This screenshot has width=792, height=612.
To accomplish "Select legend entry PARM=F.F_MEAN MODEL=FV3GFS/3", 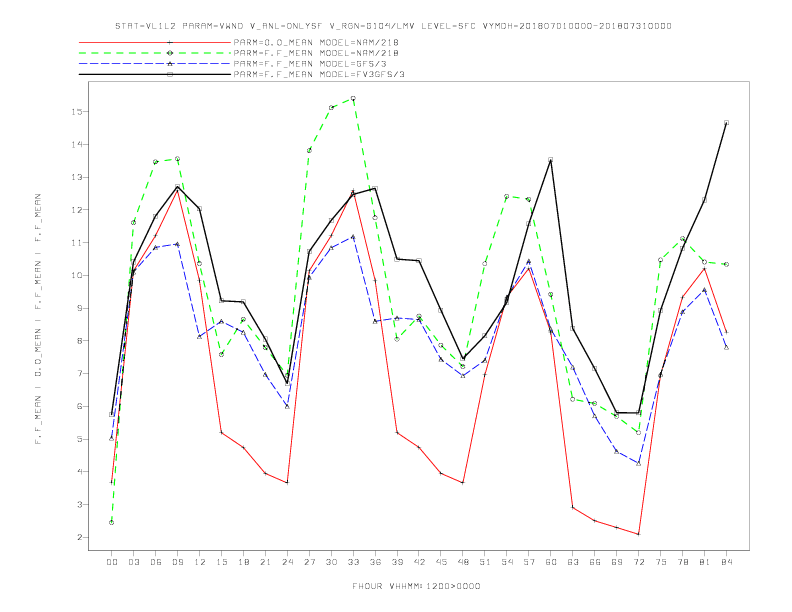I will coord(319,74).
